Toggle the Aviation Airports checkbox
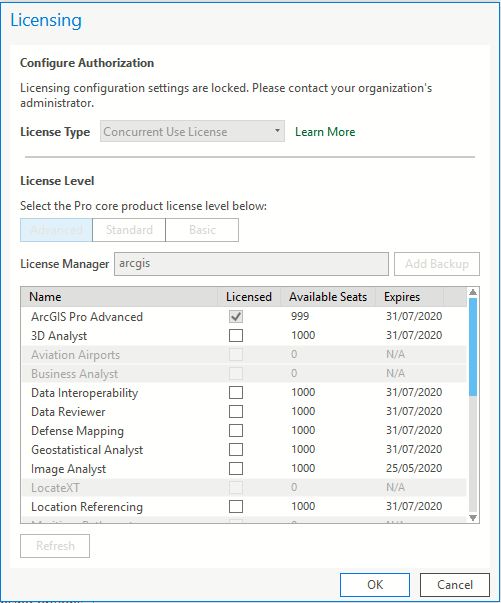Screen dimensions: 501x603 click(236, 354)
